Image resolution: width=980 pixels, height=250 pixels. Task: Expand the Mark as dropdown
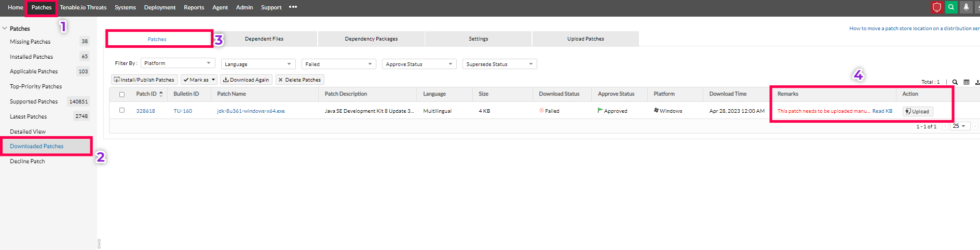tap(199, 80)
